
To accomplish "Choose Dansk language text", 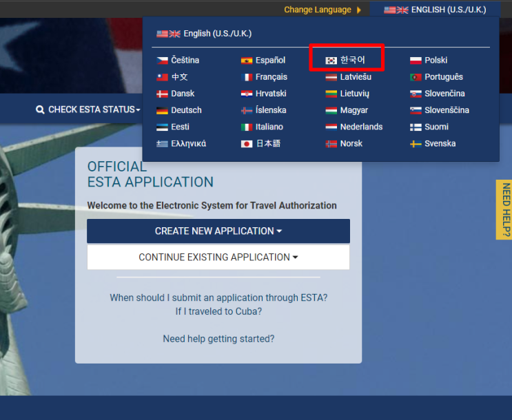I will pos(183,94).
